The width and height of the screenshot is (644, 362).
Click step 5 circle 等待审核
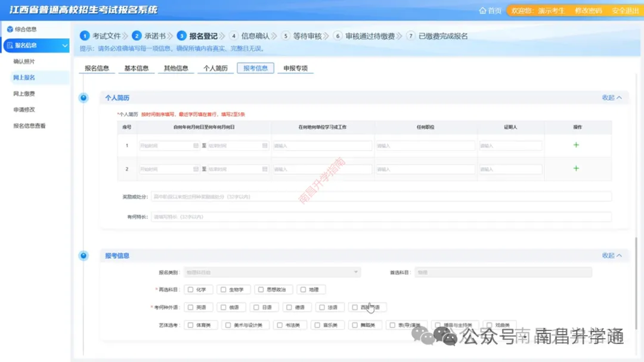286,36
